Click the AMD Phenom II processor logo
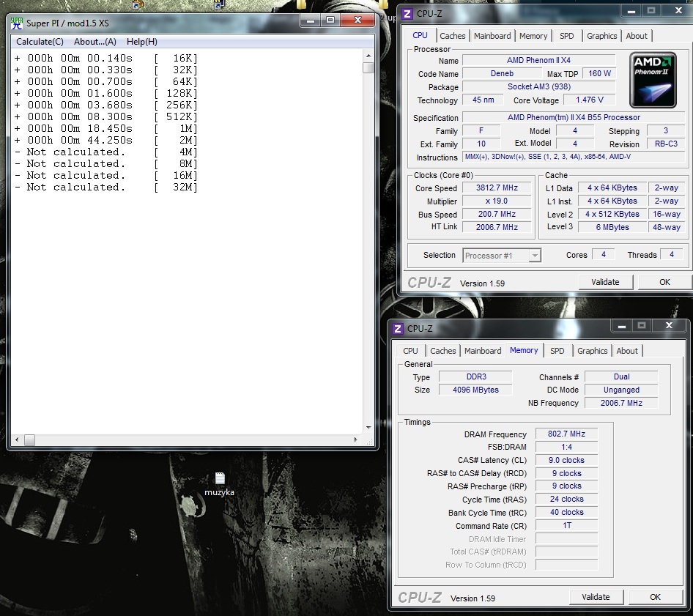 tap(653, 80)
